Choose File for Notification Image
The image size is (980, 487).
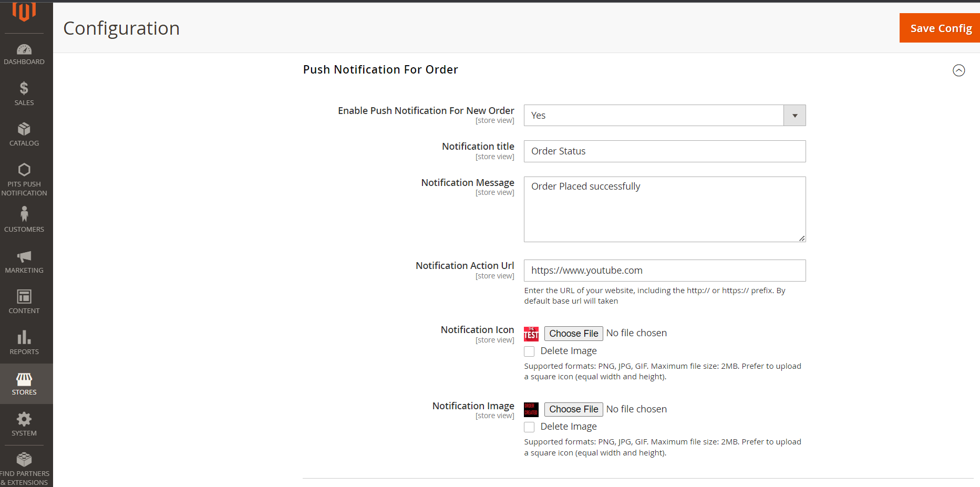tap(573, 409)
